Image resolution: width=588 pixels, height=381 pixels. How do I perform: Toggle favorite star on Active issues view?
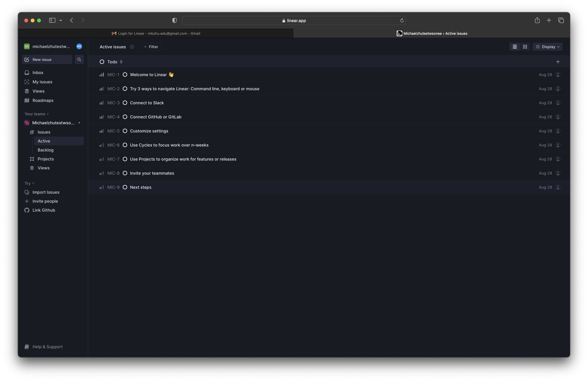(132, 47)
